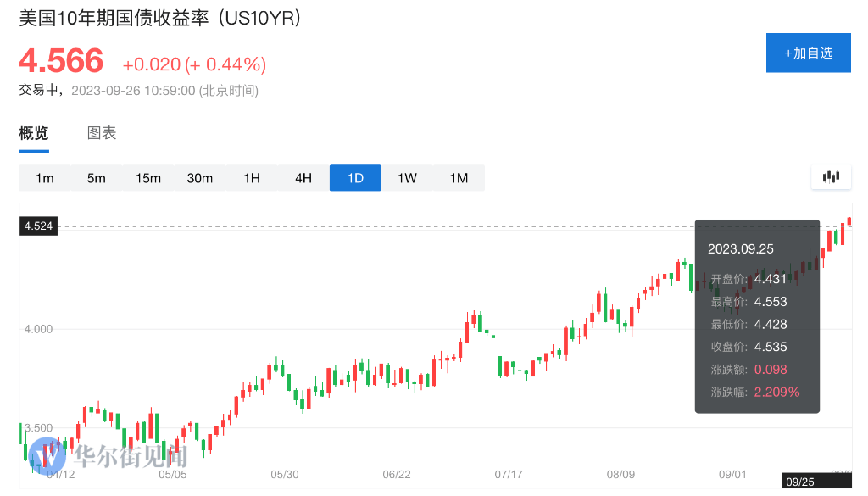Screen dimensions: 868x496
Task: Click the 华尔街见闻 watermark logo
Action: click(x=108, y=458)
